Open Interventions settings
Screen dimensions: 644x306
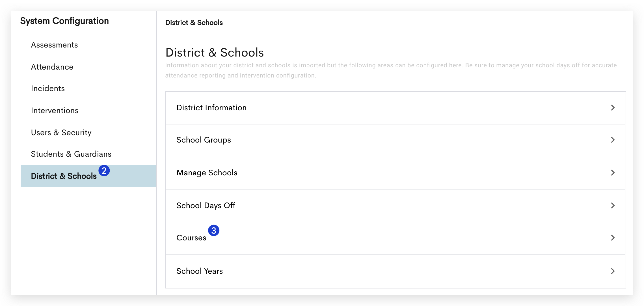coord(55,111)
